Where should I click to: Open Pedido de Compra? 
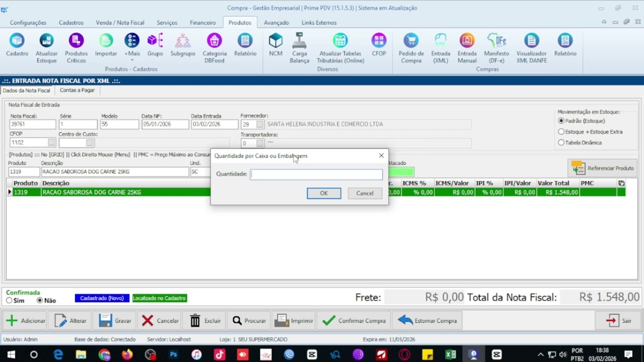pos(411,48)
